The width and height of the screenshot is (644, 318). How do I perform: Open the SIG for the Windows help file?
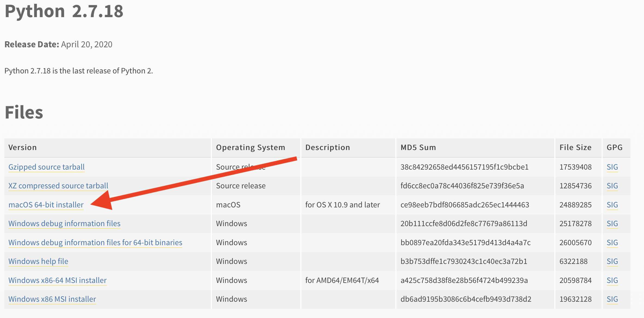(x=612, y=261)
